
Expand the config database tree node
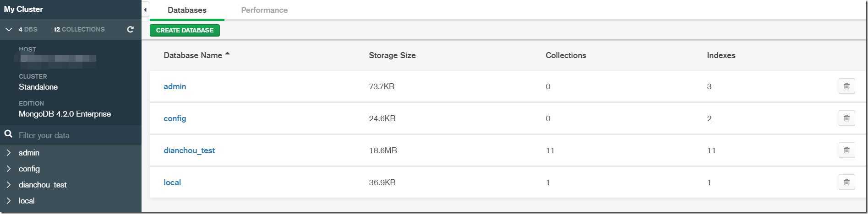[x=8, y=169]
